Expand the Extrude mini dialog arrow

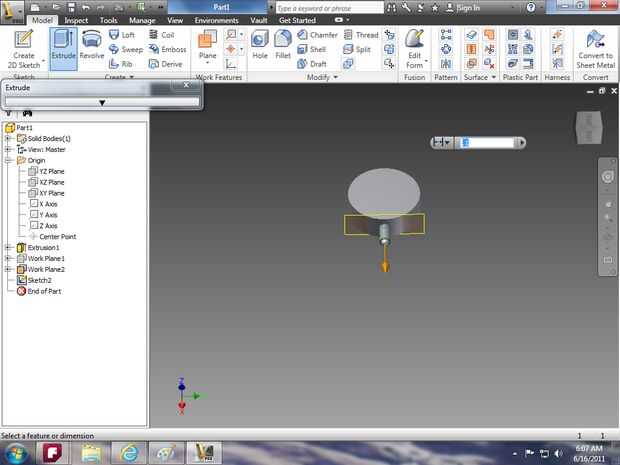click(x=102, y=103)
